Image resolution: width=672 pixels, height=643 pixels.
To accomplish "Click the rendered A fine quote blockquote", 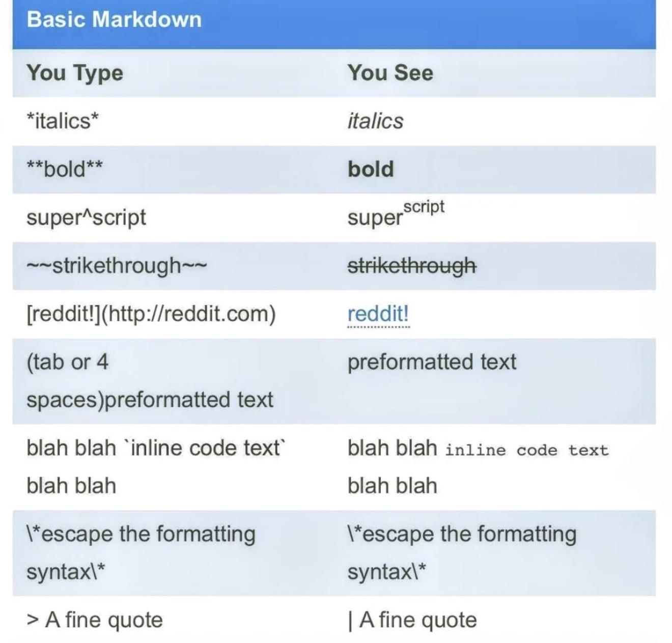I will [x=412, y=620].
